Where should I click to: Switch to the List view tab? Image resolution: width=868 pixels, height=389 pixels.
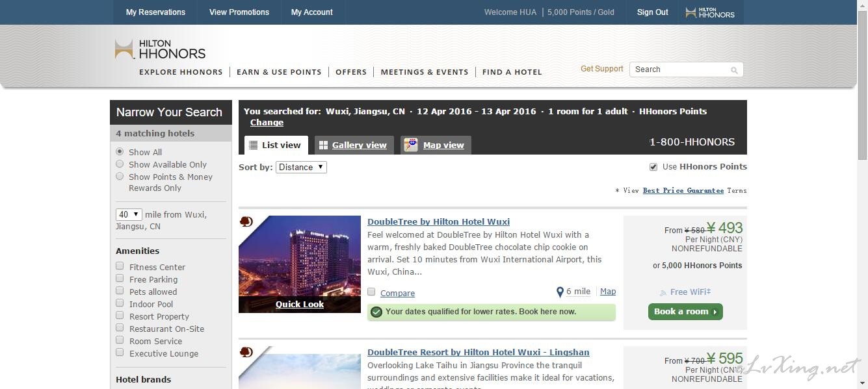point(276,145)
